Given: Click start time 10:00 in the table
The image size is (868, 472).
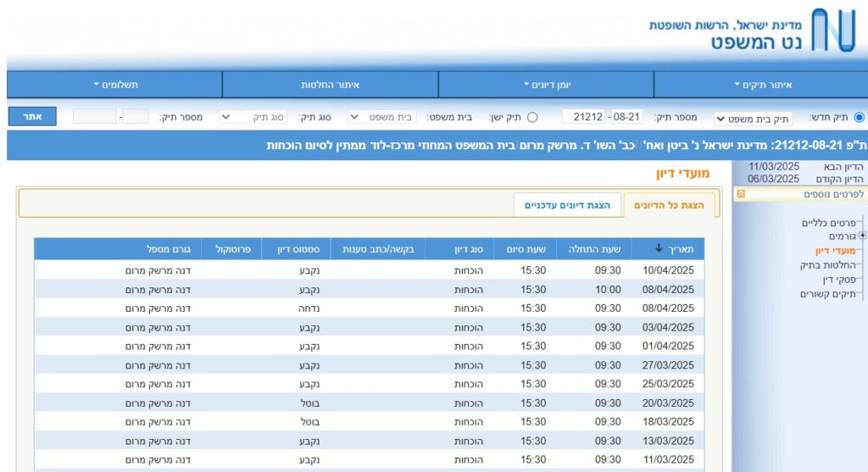Looking at the screenshot, I should click(608, 290).
